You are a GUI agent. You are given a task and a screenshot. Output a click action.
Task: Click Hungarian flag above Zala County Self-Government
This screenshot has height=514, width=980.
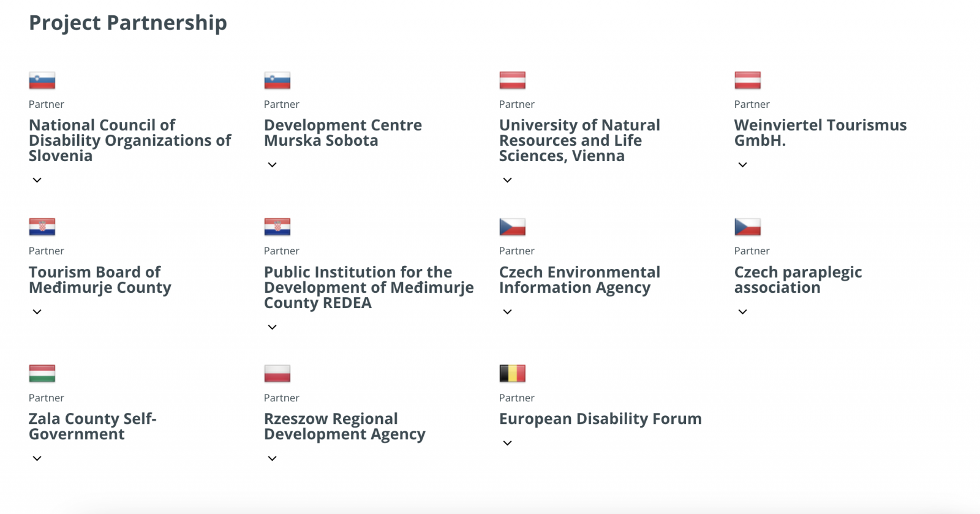(42, 374)
